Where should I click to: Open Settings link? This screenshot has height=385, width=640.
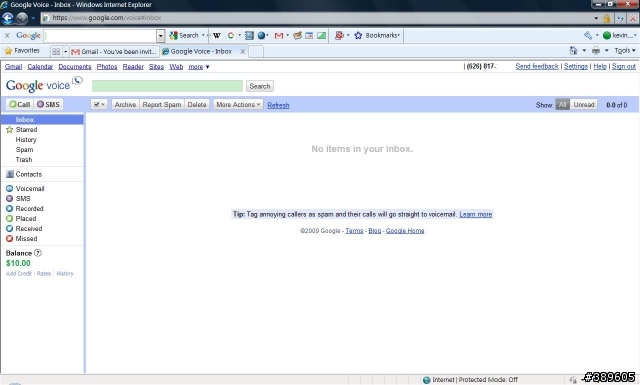point(576,66)
